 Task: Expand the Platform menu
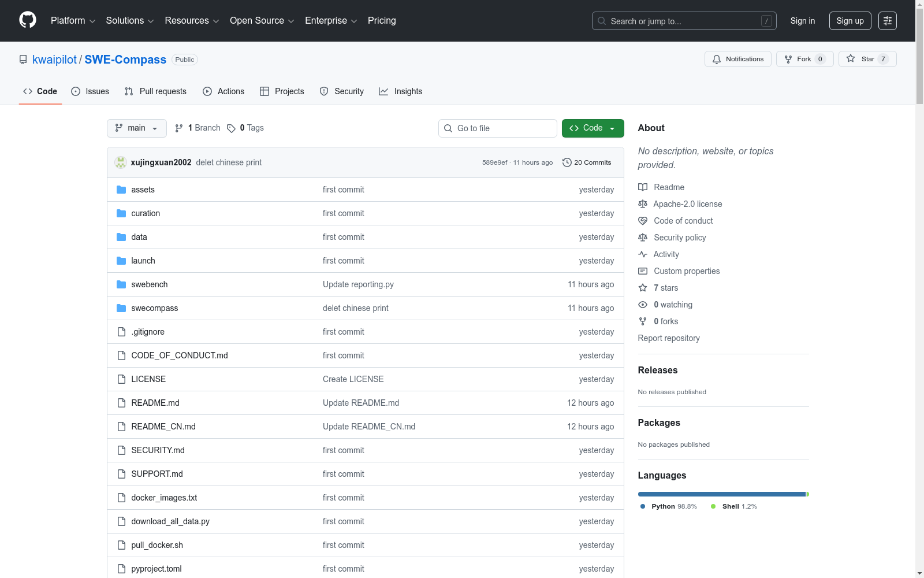coord(73,21)
